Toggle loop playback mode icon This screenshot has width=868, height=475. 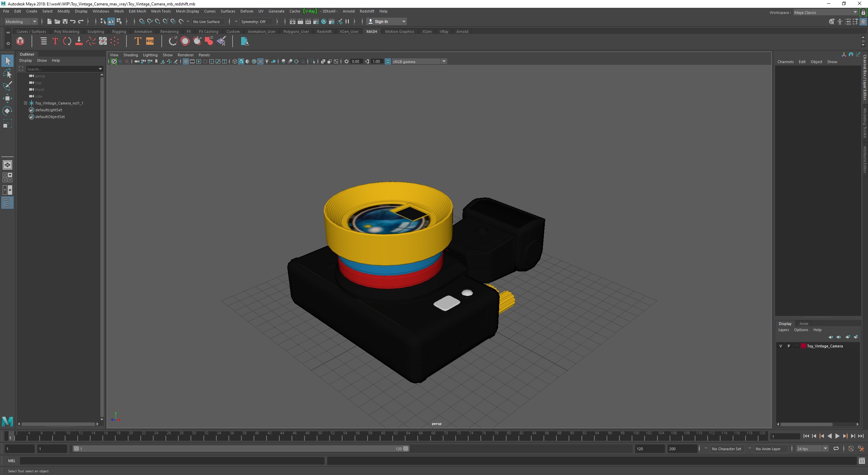pyautogui.click(x=836, y=449)
